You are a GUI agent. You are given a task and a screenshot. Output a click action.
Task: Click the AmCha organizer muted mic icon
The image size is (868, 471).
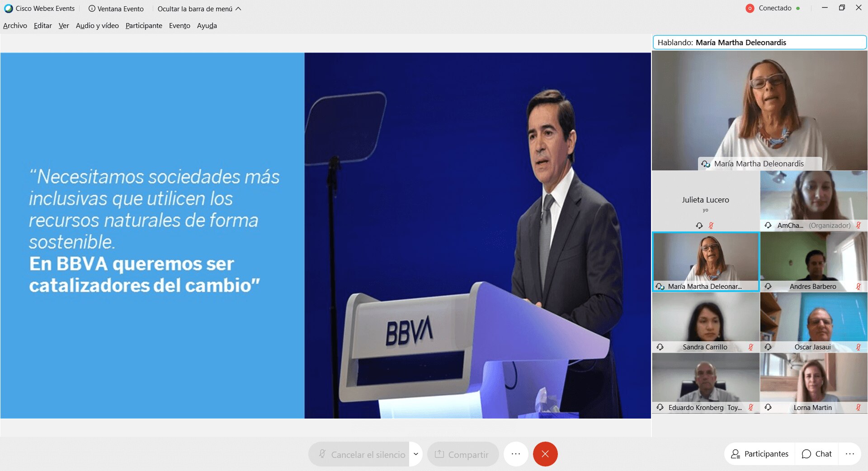pos(859,226)
